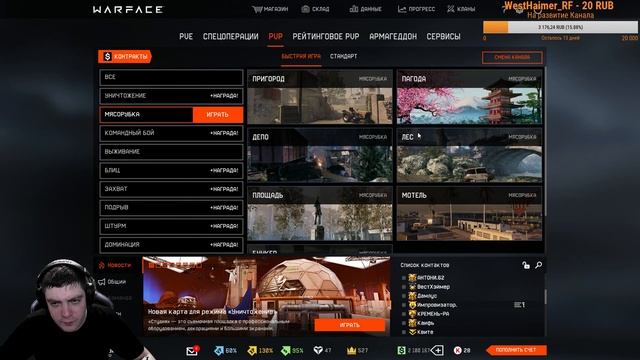Viewport: 640px width, 360px height.
Task: Click the rank badge next to КРЕМЕНЬ-РА
Action: pos(412,314)
